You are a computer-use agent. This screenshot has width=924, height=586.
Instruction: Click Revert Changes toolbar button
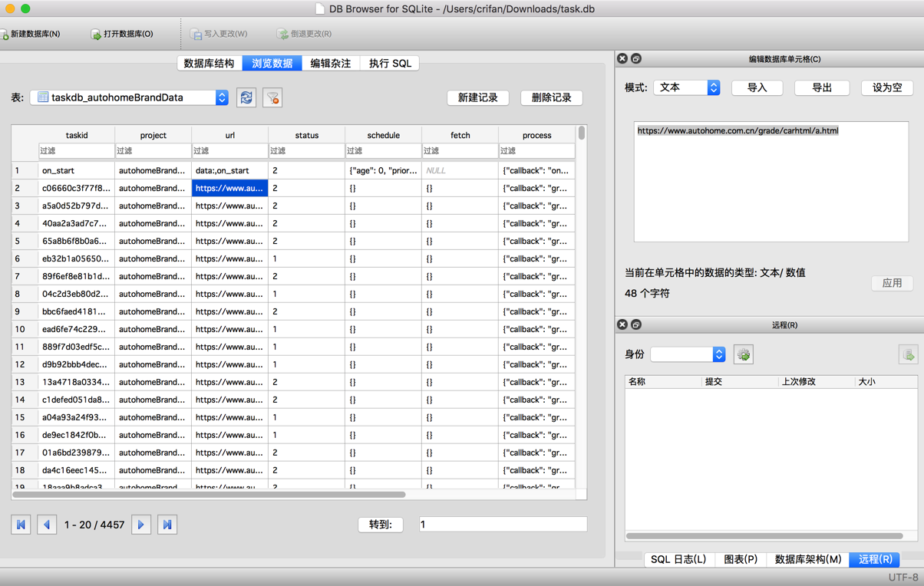pos(304,34)
